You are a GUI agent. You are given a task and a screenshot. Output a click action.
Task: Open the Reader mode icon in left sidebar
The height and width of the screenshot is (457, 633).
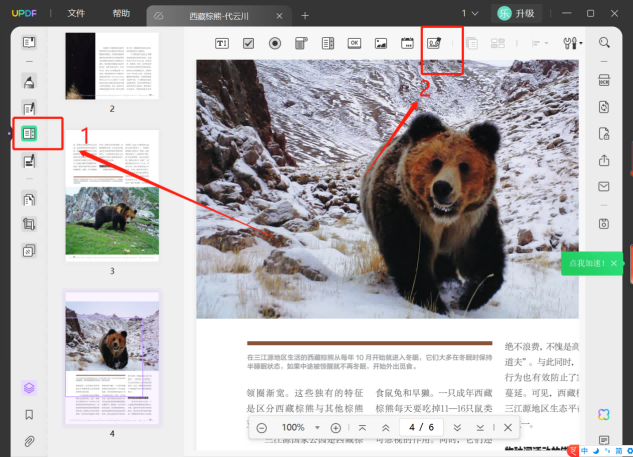click(x=29, y=42)
